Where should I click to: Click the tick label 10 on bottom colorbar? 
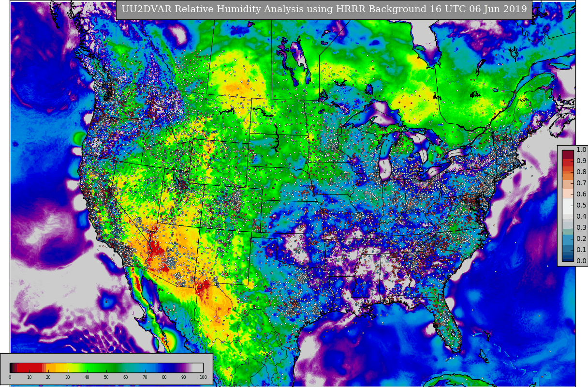[x=29, y=377]
